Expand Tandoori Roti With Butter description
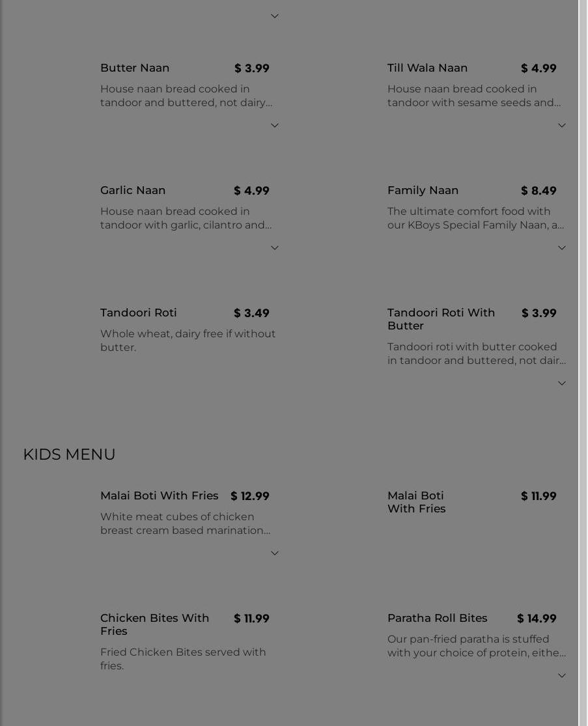The image size is (588, 726). tap(562, 384)
